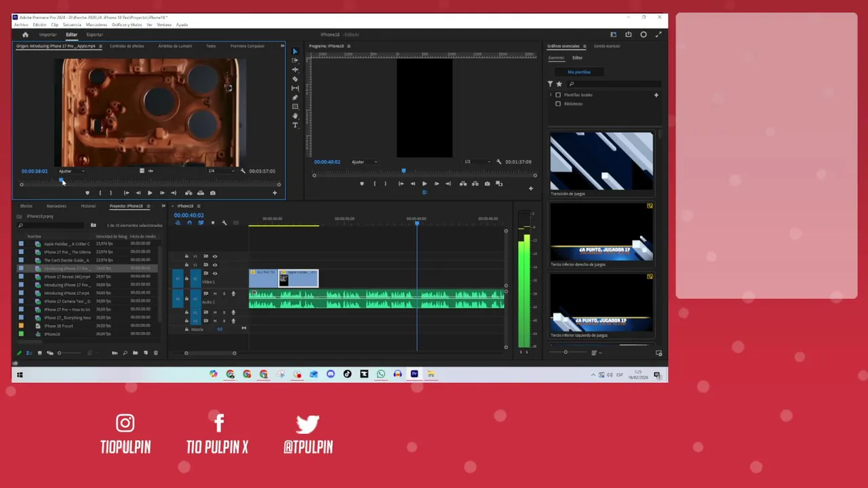Open the Efectos panel tab
Viewport: 868px width, 488px height.
[26, 206]
